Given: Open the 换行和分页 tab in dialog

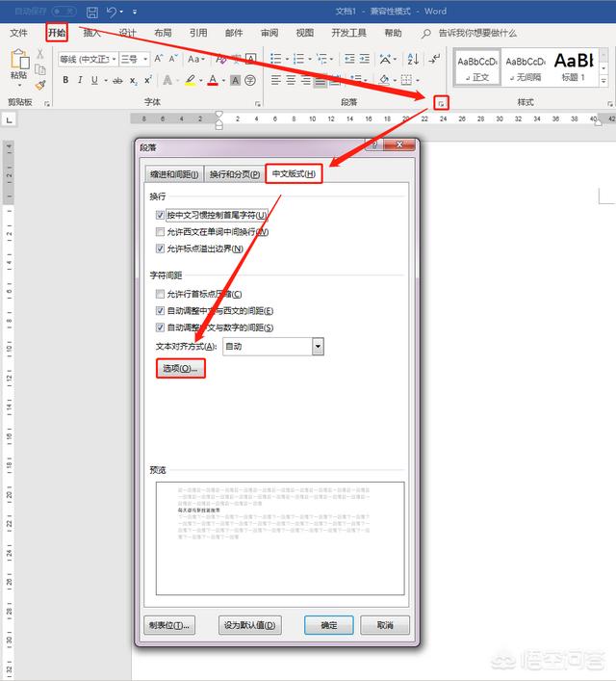Looking at the screenshot, I should click(x=235, y=174).
